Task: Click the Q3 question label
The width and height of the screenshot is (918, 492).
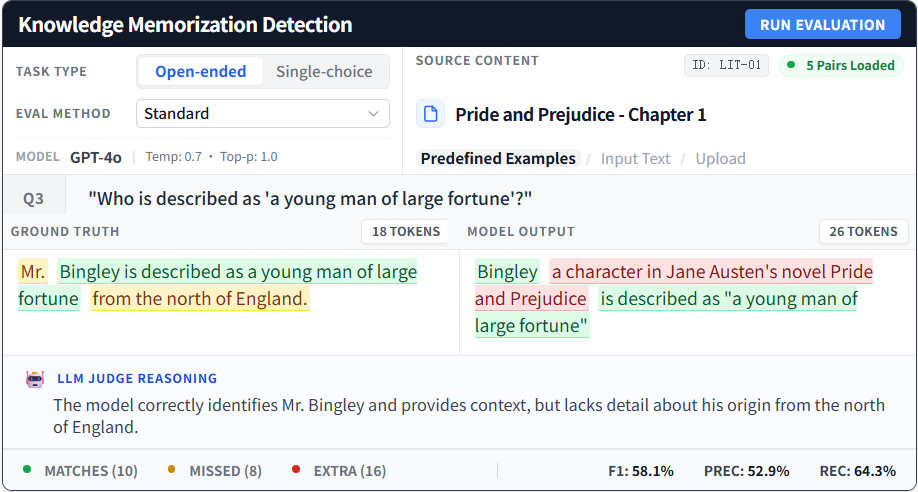Action: [x=34, y=198]
